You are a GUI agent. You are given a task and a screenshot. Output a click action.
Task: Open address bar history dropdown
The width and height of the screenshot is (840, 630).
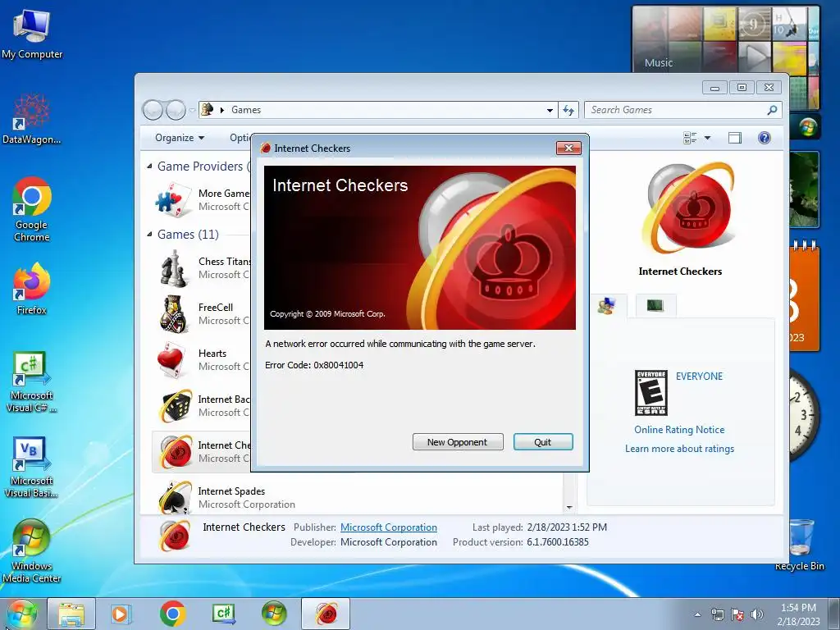550,110
